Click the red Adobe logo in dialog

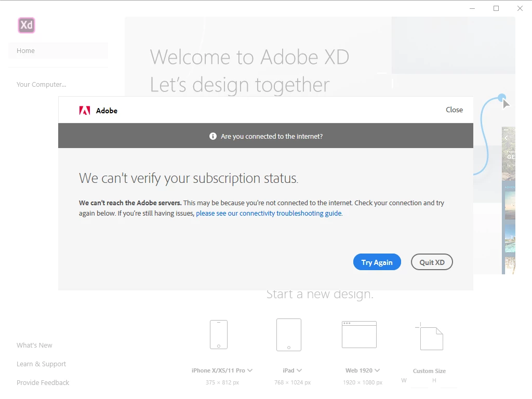coord(85,111)
